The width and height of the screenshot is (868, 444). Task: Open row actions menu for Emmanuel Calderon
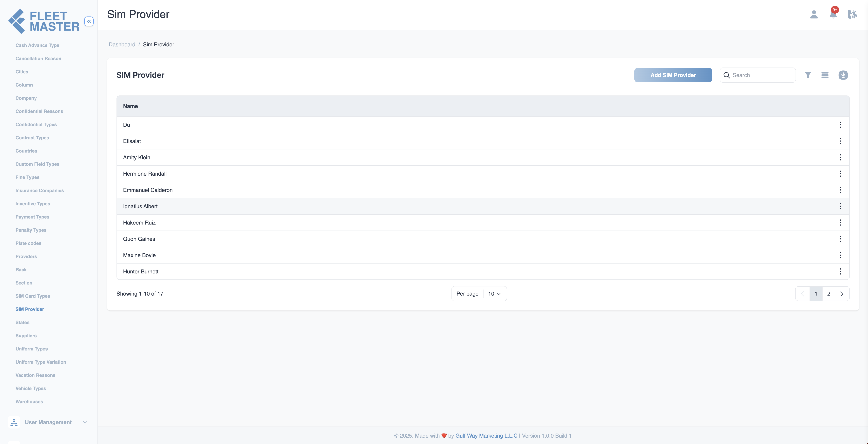click(840, 190)
